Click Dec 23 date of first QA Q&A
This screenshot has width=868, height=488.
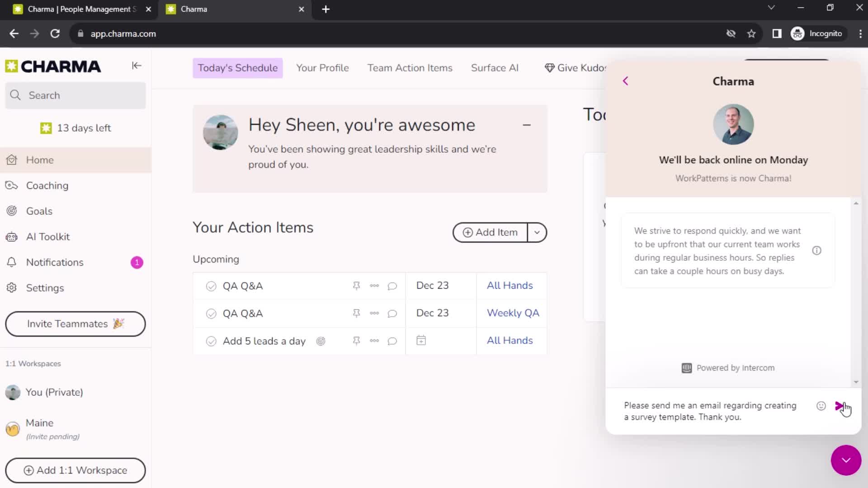[432, 286]
